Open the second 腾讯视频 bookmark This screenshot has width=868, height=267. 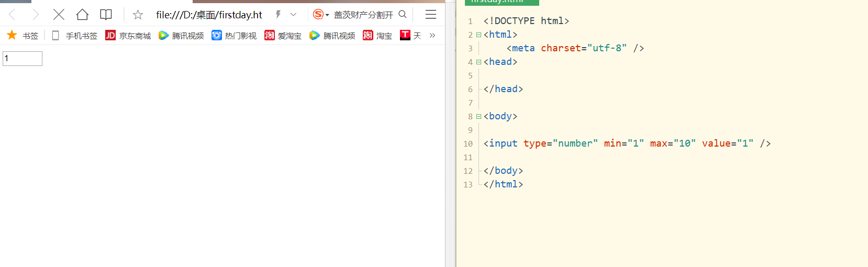pyautogui.click(x=332, y=36)
